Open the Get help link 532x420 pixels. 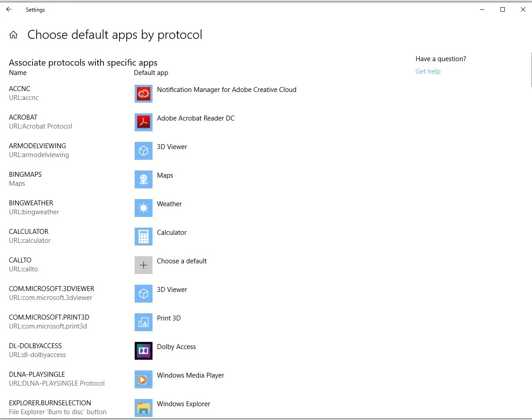coord(428,71)
